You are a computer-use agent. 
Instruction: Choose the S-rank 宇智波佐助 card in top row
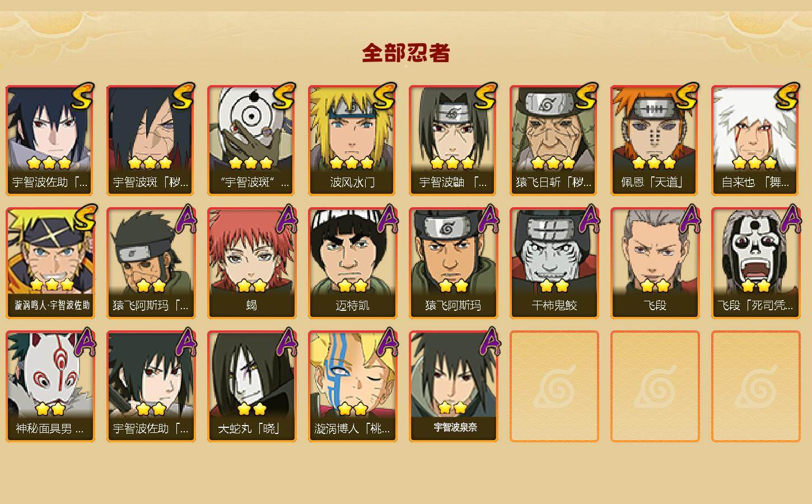(x=50, y=140)
